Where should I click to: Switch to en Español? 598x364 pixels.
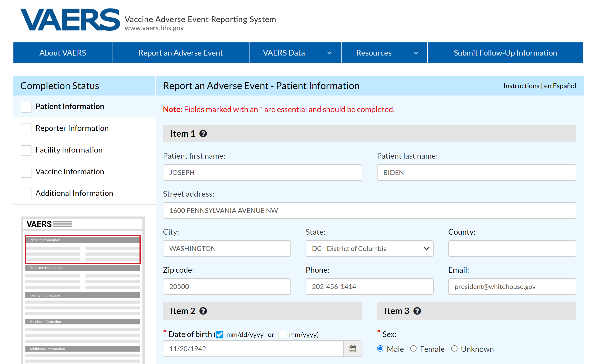[560, 86]
